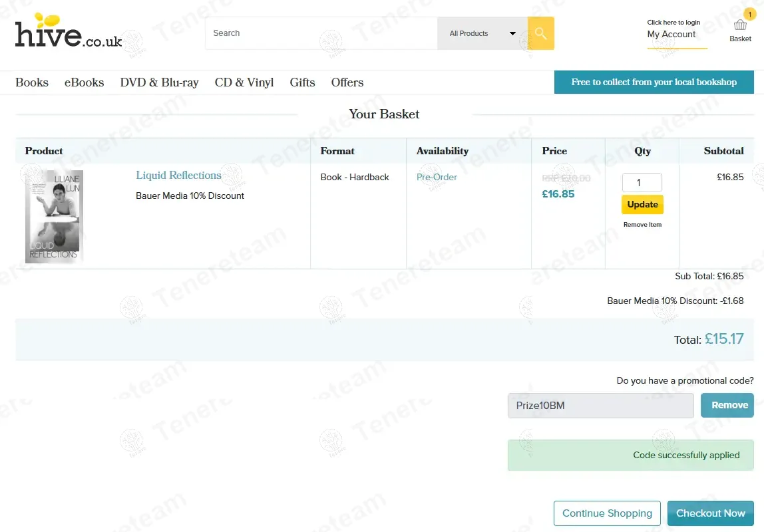Viewport: 764px width, 532px height.
Task: Click the hive.co.uk logo
Action: [68, 31]
